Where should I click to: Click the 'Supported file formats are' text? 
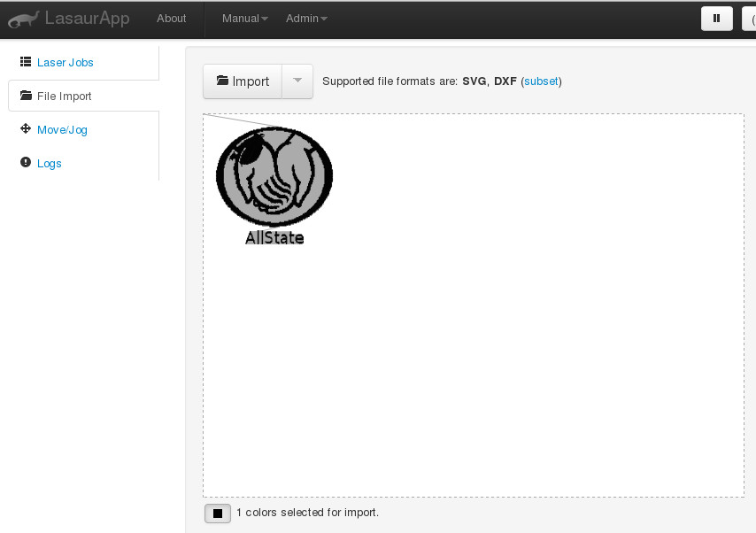pyautogui.click(x=390, y=81)
